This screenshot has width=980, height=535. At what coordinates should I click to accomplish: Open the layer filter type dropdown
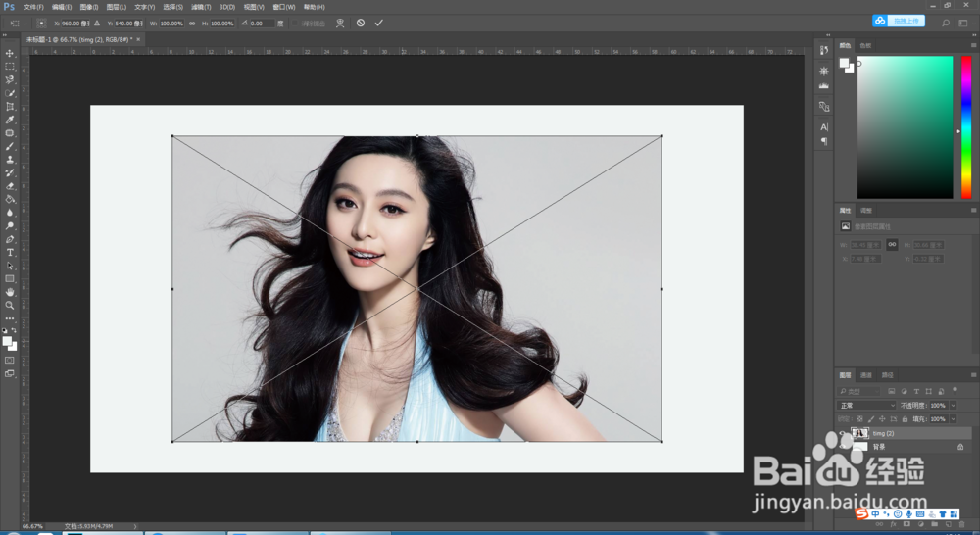click(858, 391)
